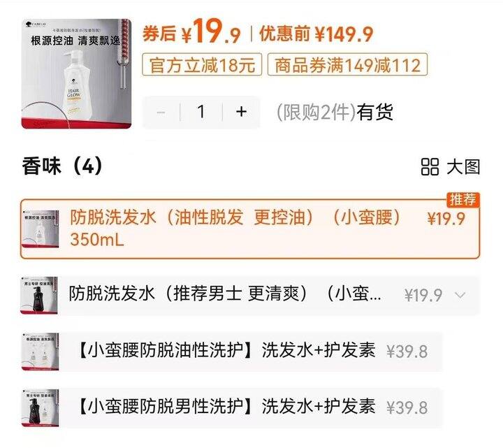Increase quantity with the plus button

pyautogui.click(x=241, y=112)
